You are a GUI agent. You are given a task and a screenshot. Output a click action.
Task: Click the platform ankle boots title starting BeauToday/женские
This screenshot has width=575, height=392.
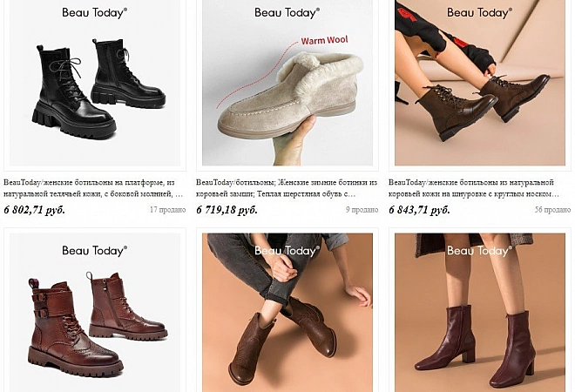click(93, 188)
